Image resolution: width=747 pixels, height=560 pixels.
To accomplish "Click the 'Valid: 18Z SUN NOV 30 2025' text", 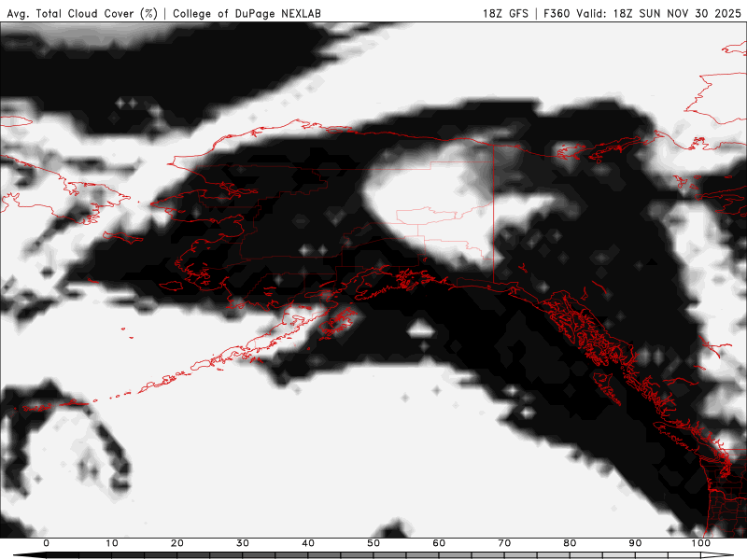I will tap(659, 13).
